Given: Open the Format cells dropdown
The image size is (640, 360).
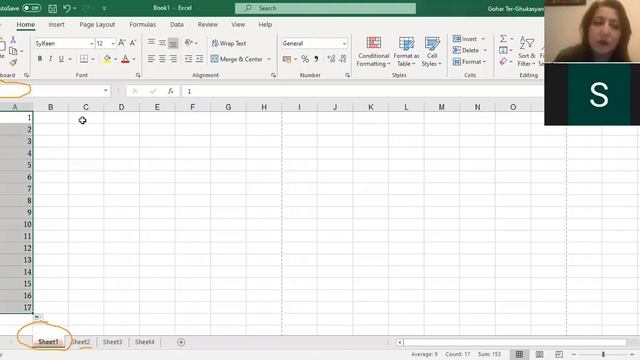Looking at the screenshot, I should click(x=470, y=62).
